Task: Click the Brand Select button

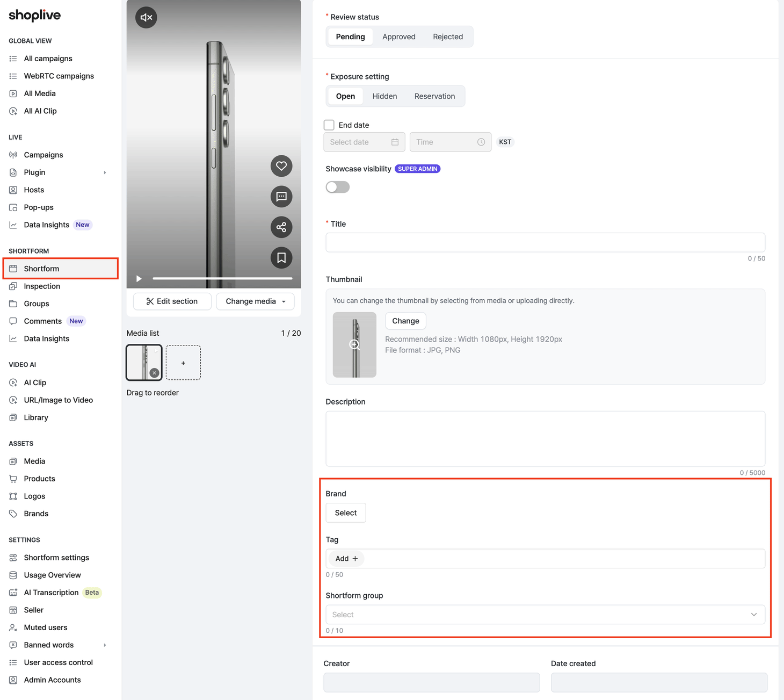Action: [346, 513]
